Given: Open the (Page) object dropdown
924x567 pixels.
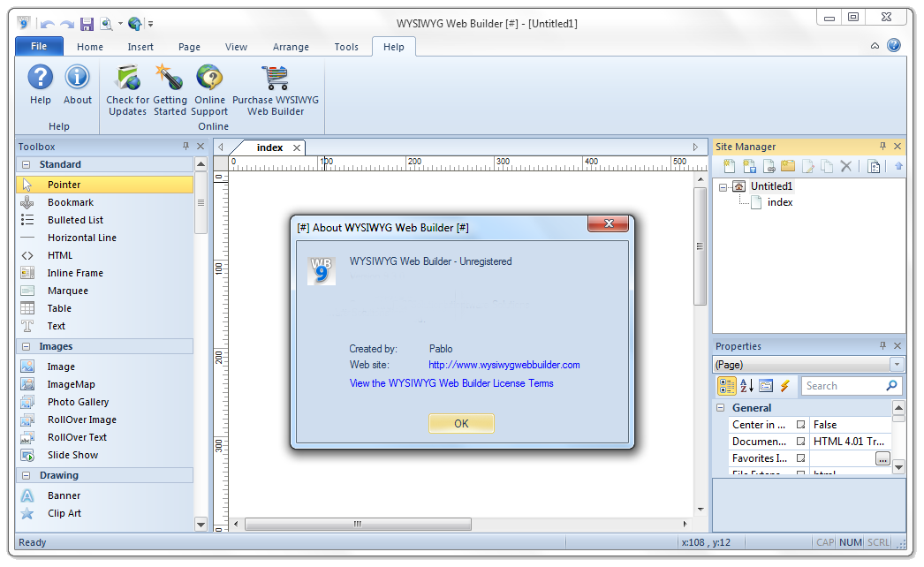Looking at the screenshot, I should pyautogui.click(x=897, y=364).
